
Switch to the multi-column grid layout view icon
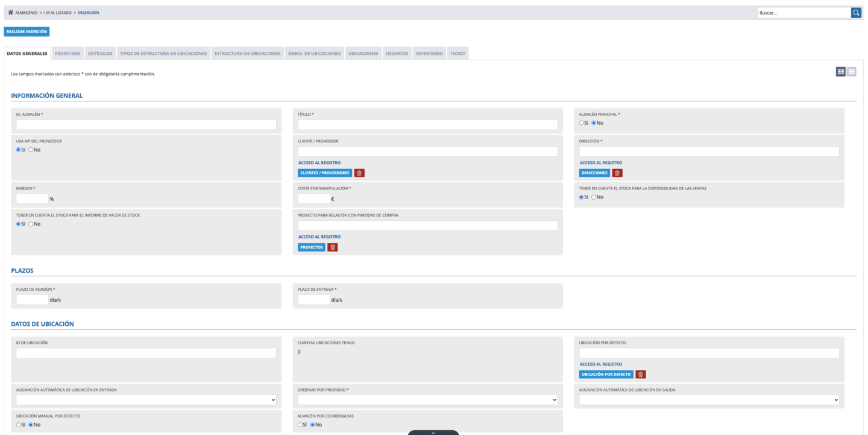pos(841,72)
